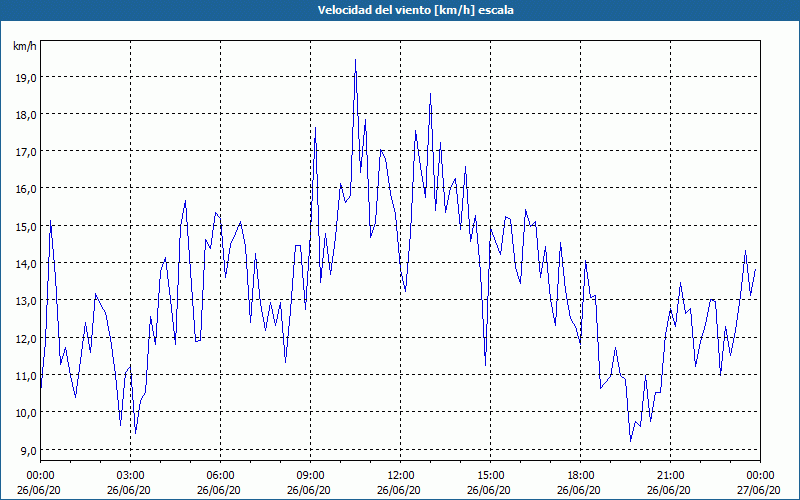Screen dimensions: 800x500
Task: Click the 21:00 time label
Action: (x=670, y=476)
